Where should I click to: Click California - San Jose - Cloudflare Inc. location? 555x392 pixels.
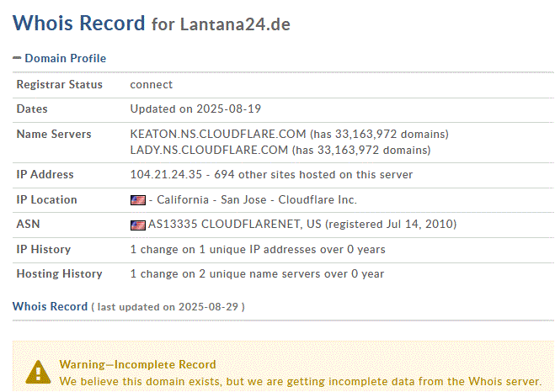(253, 200)
